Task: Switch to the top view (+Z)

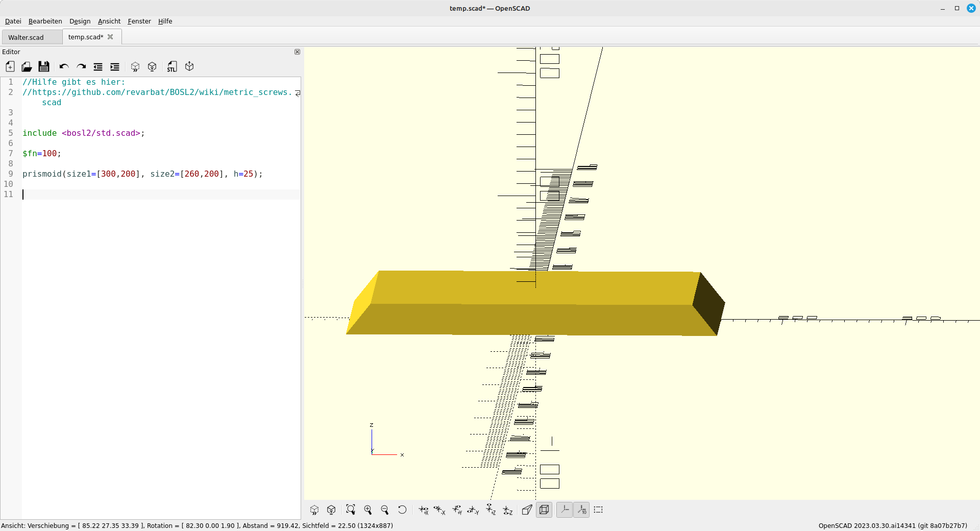Action: tap(491, 510)
